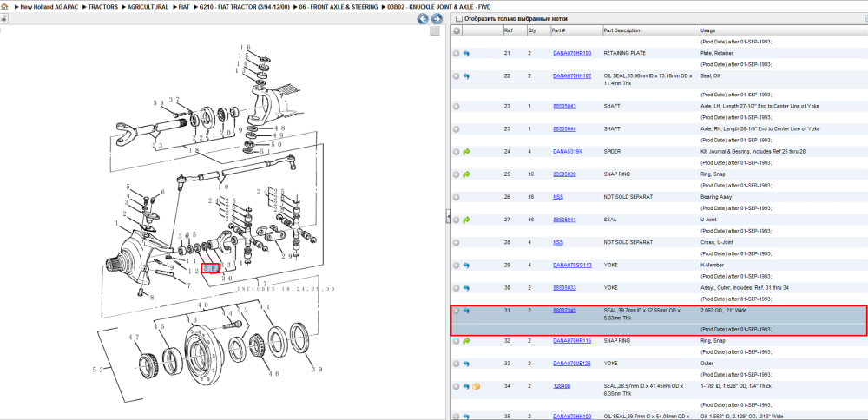Toggle the grey select circle for DANA070HR100
The height and width of the screenshot is (420, 868).
tap(457, 54)
